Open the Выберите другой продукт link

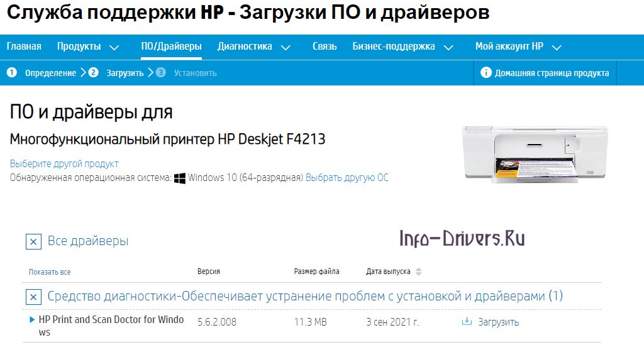(63, 163)
